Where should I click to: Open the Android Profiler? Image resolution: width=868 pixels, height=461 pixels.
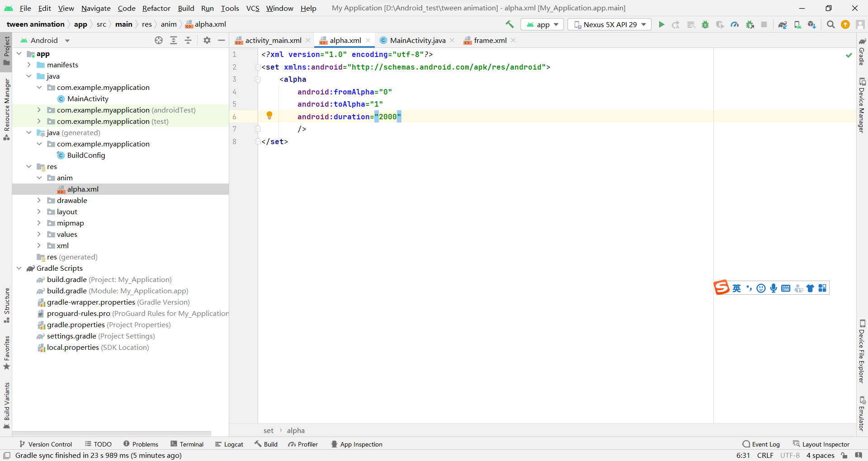coord(735,24)
